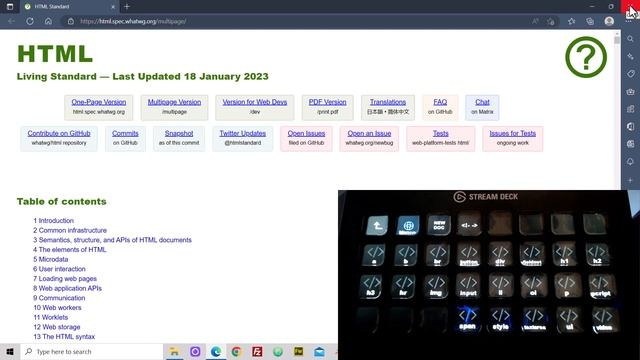Open the Multipage Version link

pos(174,102)
